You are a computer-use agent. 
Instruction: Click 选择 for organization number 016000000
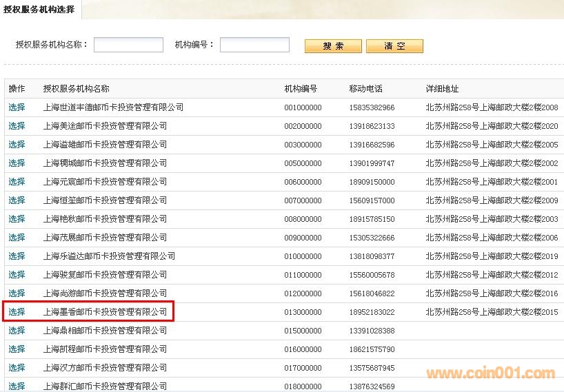coord(17,349)
